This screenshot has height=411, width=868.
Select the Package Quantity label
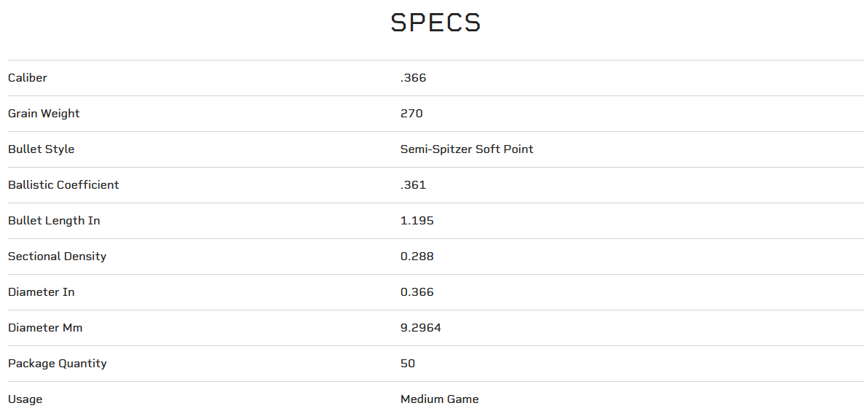57,364
